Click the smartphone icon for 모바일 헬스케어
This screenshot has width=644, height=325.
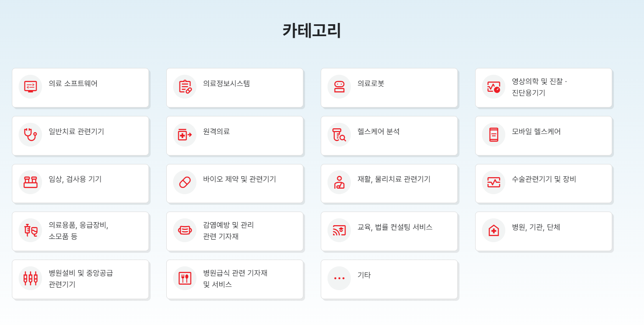pos(494,135)
